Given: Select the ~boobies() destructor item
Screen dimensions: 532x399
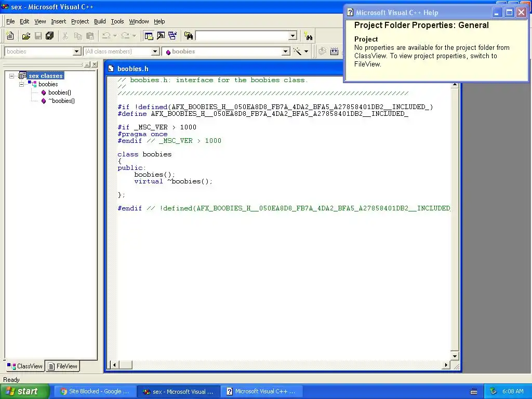Looking at the screenshot, I should (x=61, y=101).
